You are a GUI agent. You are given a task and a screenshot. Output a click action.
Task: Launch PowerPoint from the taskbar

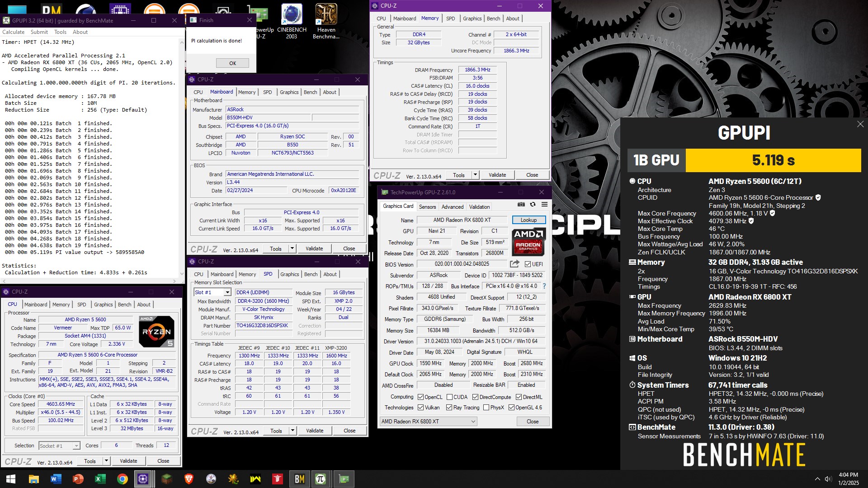pos(78,479)
